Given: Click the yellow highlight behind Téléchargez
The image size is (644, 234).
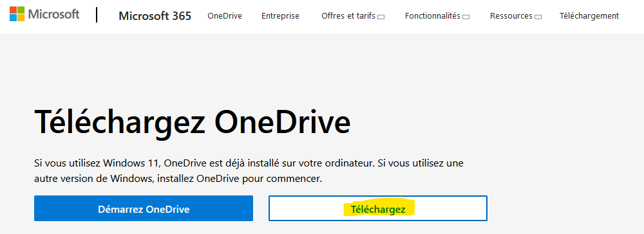Looking at the screenshot, I should (x=378, y=208).
